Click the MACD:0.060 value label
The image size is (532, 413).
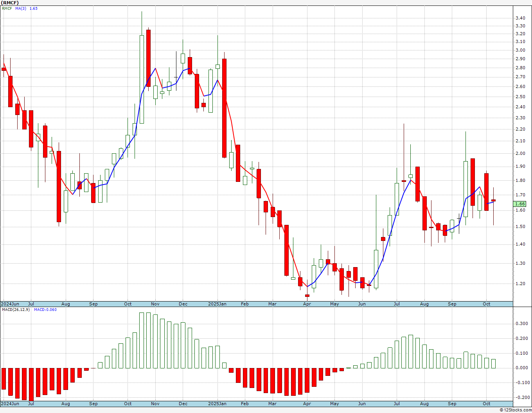[x=45, y=310]
